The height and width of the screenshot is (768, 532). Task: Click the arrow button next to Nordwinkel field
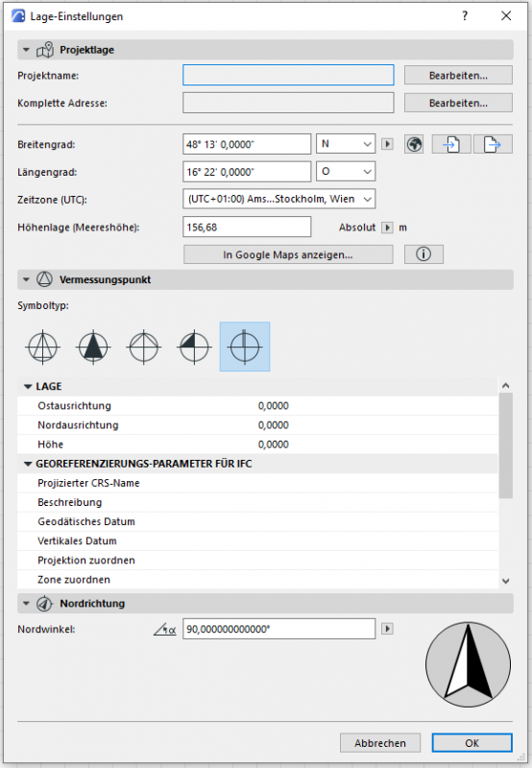387,629
